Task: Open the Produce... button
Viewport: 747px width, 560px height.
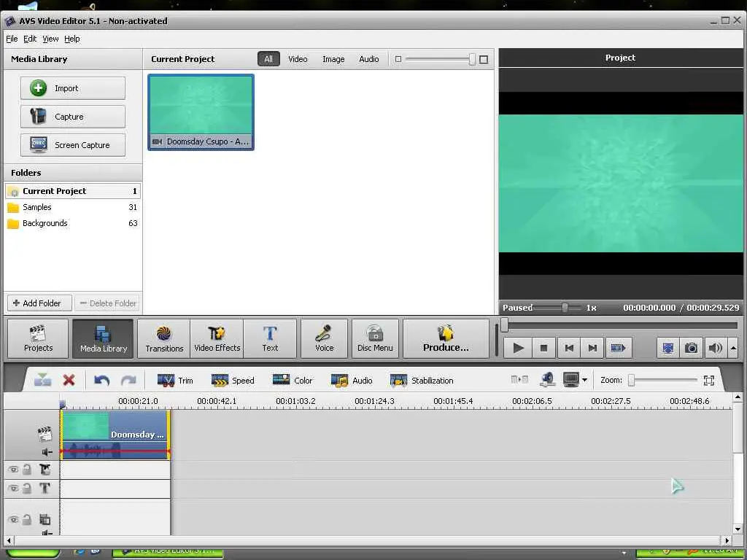Action: click(446, 338)
